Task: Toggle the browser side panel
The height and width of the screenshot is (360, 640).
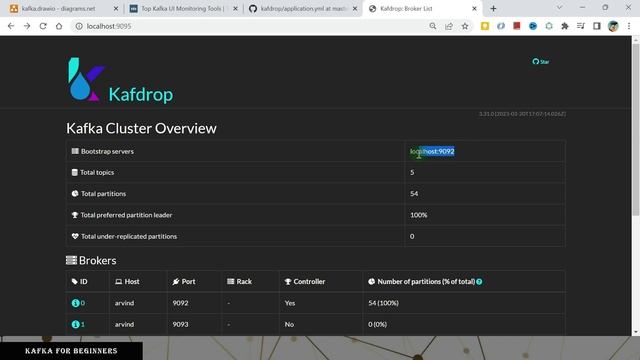Action: pyautogui.click(x=597, y=26)
